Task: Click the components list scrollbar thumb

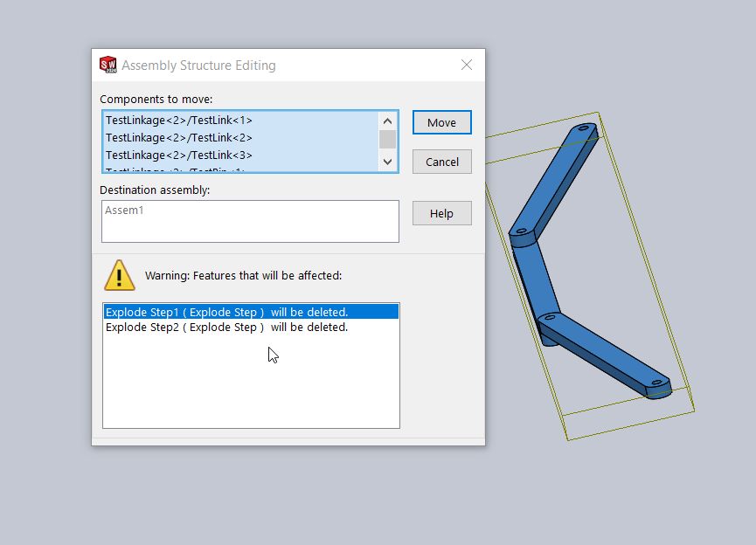Action: [387, 141]
